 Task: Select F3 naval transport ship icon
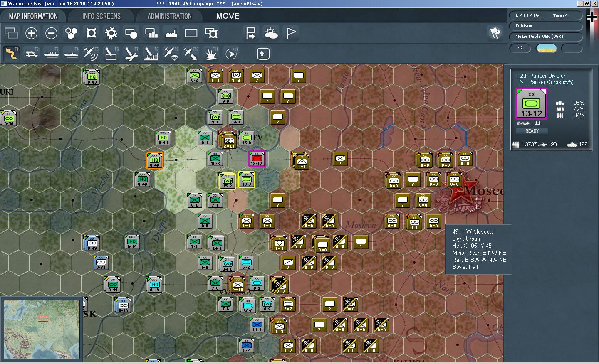[51, 54]
